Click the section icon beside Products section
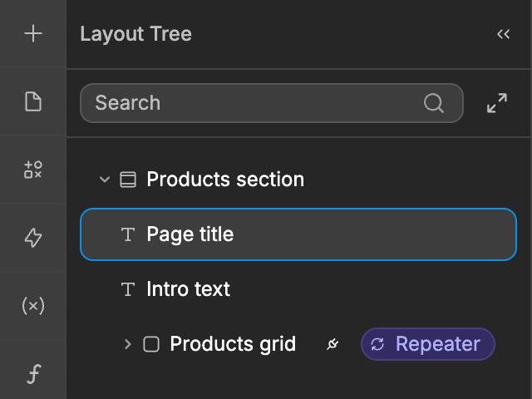Viewport: 532px width, 399px height. click(128, 180)
